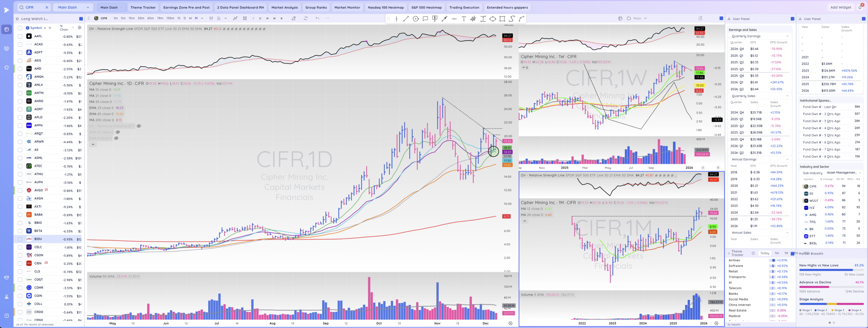This screenshot has height=328, width=868.
Task: Show the hidden EMA 21 indicator
Action: pyautogui.click(x=118, y=132)
